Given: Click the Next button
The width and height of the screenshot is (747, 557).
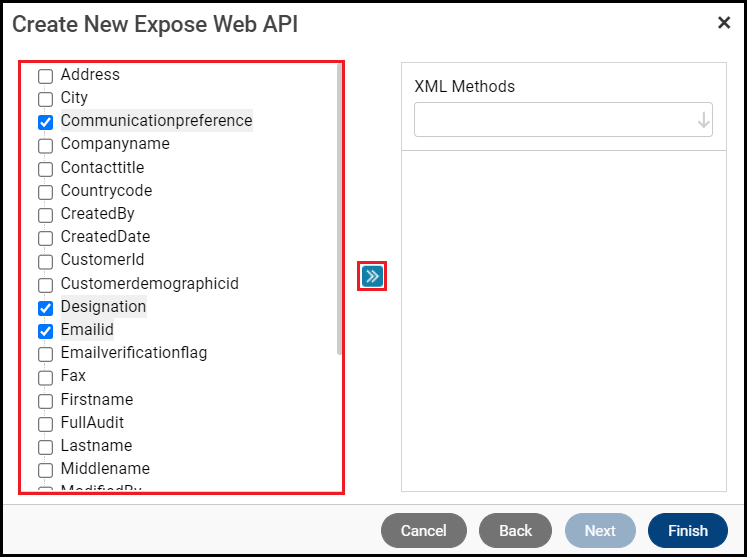Looking at the screenshot, I should pos(600,531).
